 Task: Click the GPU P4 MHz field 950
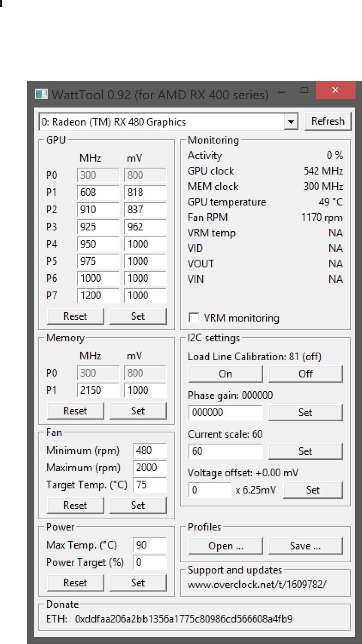[x=98, y=244]
